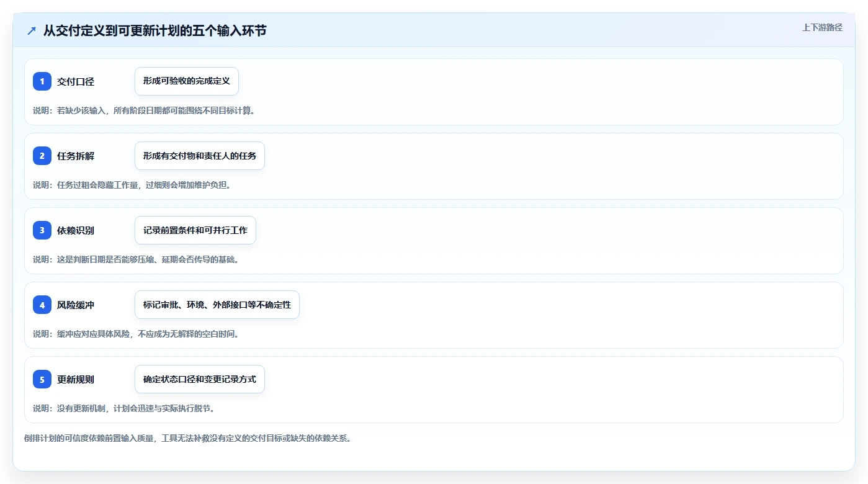Click the '上下游路径' label in header
The image size is (868, 484).
pyautogui.click(x=822, y=27)
